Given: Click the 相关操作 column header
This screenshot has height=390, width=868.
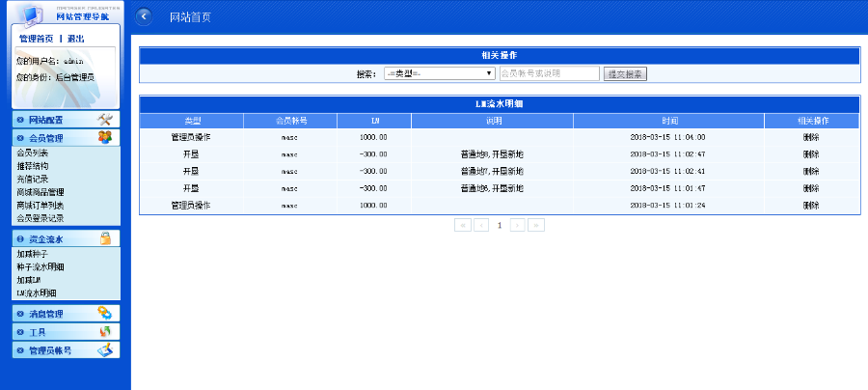Looking at the screenshot, I should tap(812, 121).
